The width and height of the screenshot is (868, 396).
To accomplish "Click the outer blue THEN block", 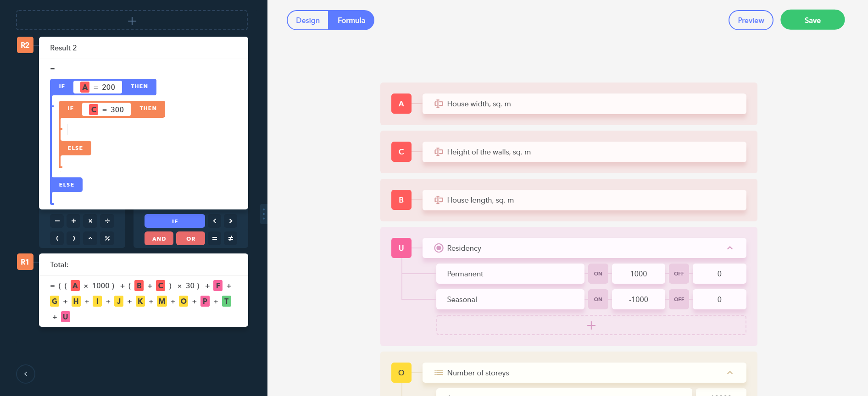I will tap(139, 86).
